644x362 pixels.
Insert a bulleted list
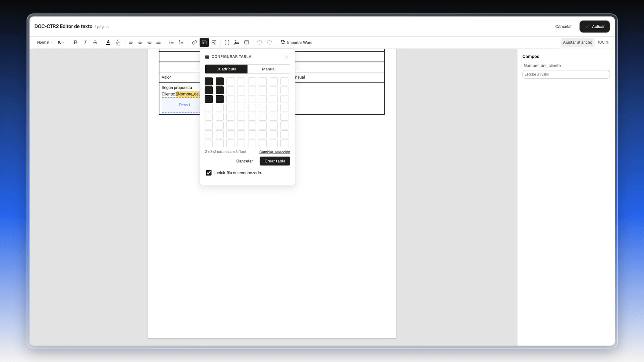(x=171, y=43)
